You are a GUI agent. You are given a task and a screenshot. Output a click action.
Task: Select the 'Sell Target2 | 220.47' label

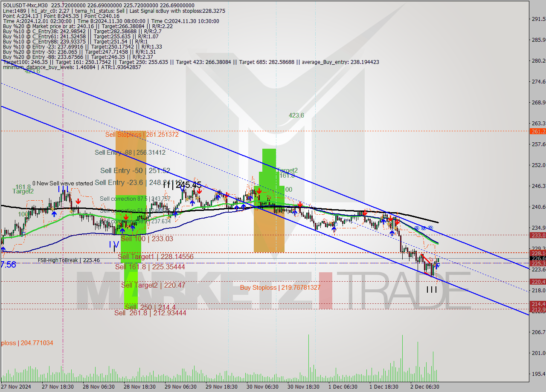(x=153, y=285)
